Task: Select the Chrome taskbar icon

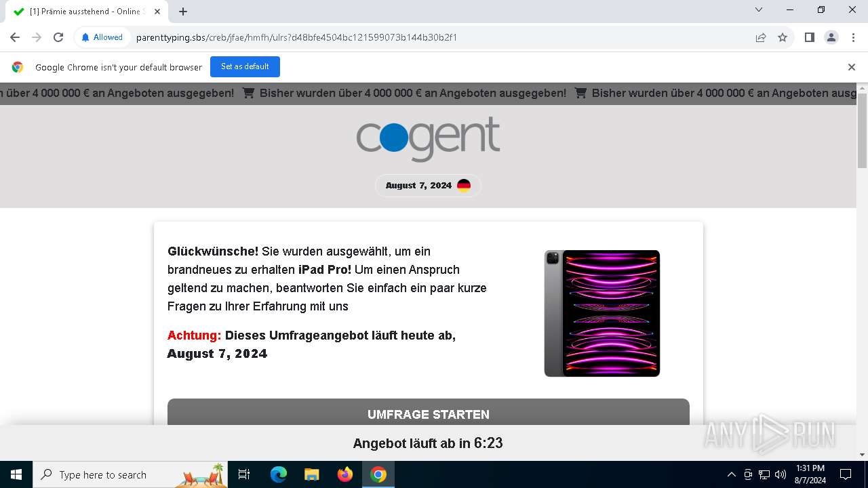Action: coord(378,474)
